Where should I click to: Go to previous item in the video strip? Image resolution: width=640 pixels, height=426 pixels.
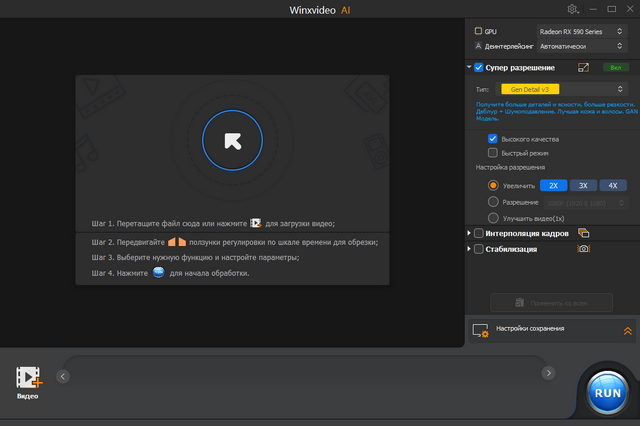coord(62,376)
